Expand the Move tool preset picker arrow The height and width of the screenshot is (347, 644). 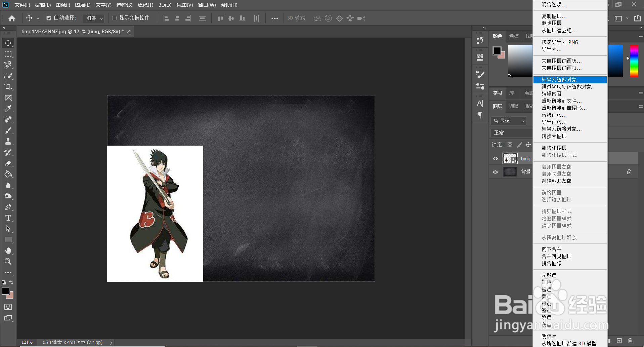(38, 18)
